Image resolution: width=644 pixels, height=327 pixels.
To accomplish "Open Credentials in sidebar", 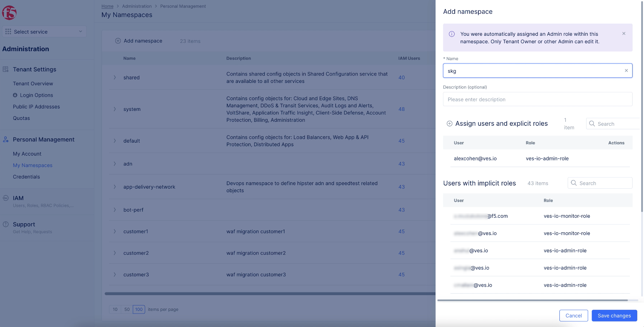I will tap(26, 177).
